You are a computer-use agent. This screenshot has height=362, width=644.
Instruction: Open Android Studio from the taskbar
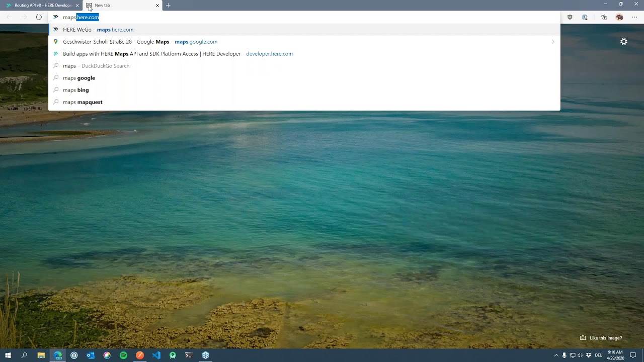(173, 355)
